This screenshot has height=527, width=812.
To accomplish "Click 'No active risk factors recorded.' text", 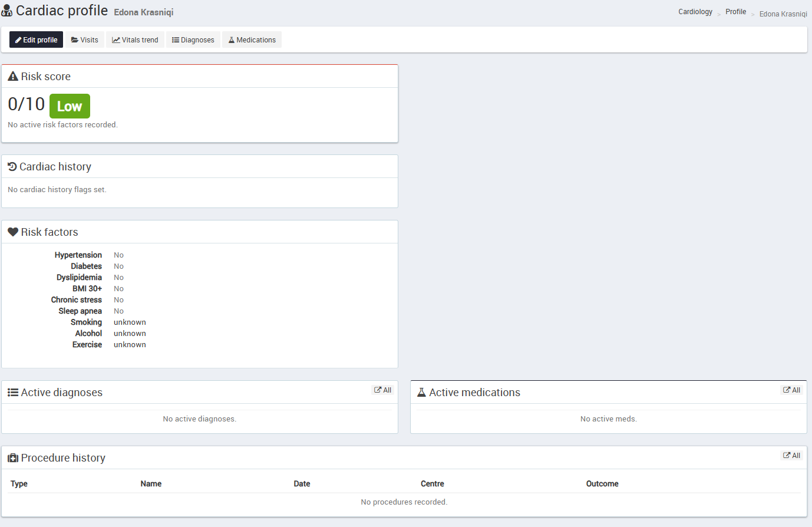I will tap(62, 124).
